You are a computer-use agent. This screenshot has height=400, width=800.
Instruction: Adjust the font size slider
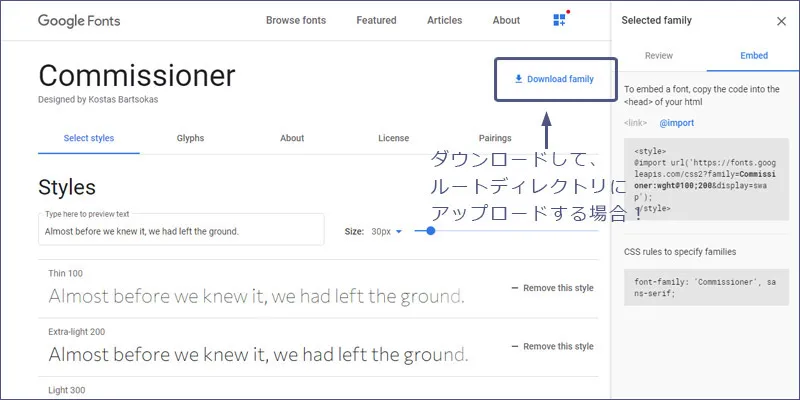click(x=431, y=231)
